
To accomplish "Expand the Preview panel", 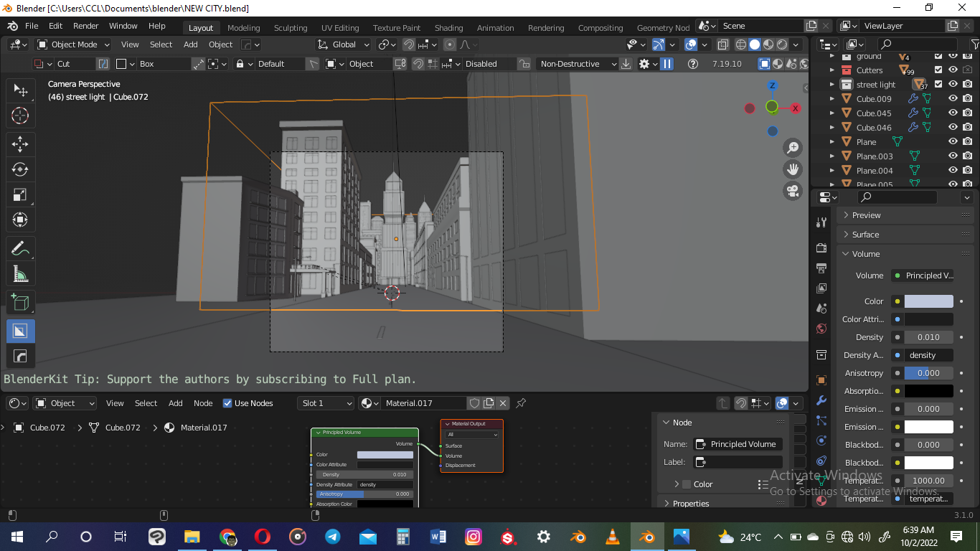I will [x=905, y=215].
